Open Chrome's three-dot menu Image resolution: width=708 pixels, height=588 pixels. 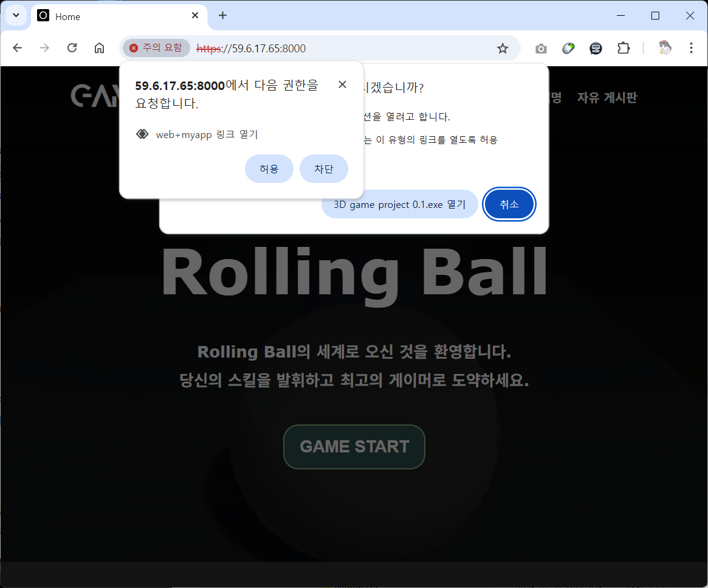point(691,48)
